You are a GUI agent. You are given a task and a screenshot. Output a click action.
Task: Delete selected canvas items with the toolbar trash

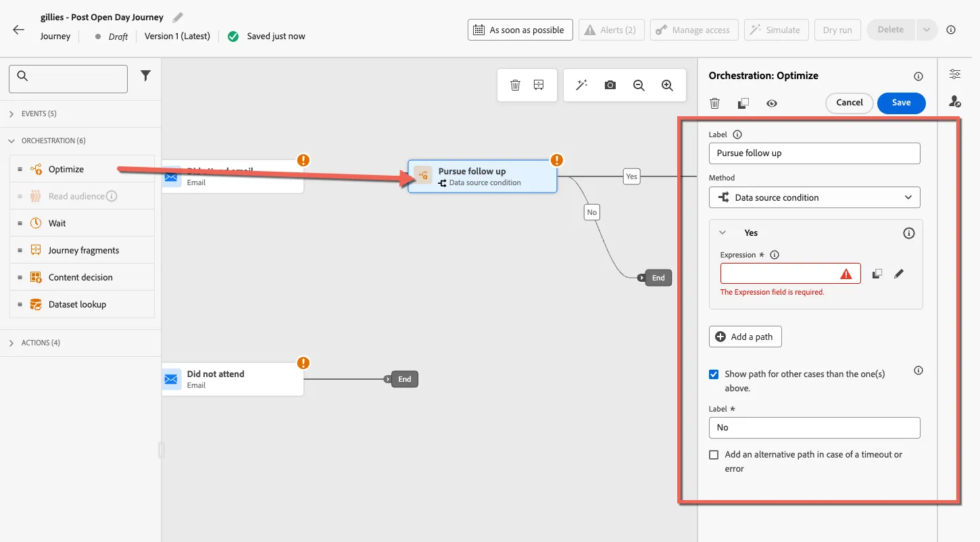coord(515,85)
